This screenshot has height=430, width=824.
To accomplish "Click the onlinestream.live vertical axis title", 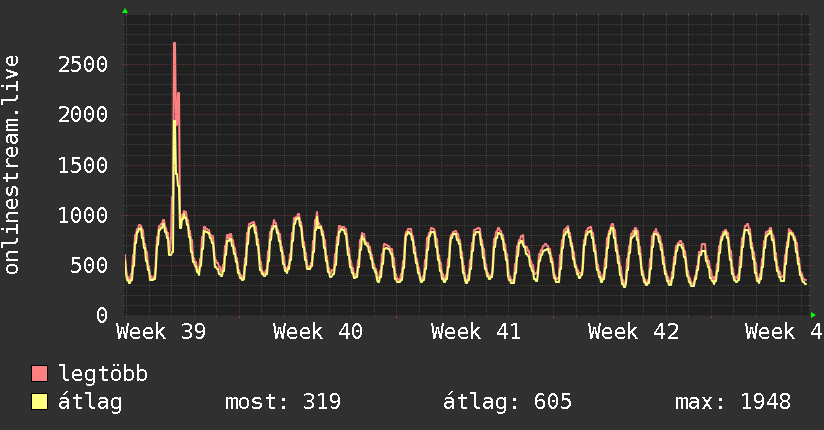I will pos(11,165).
